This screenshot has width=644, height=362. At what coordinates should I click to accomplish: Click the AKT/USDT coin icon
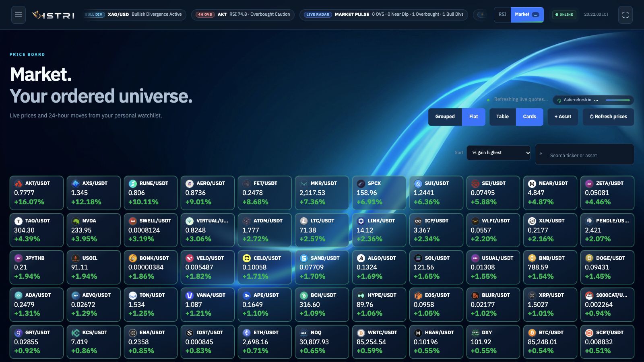pyautogui.click(x=19, y=183)
